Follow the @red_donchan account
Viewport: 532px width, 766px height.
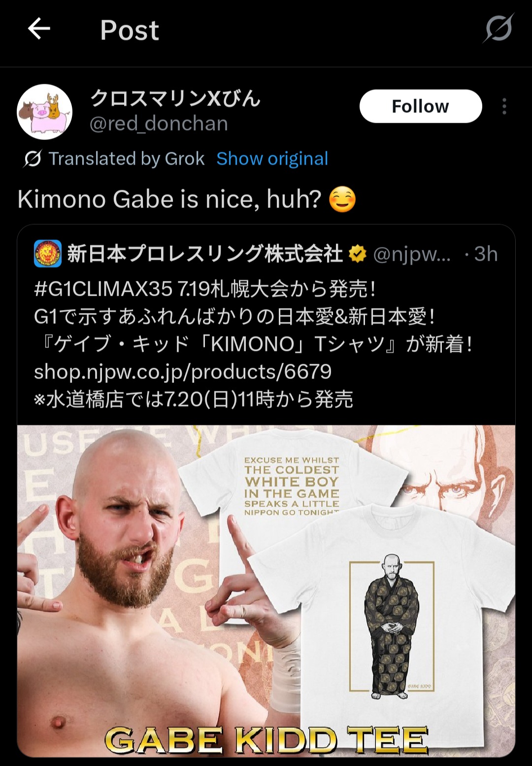[421, 106]
